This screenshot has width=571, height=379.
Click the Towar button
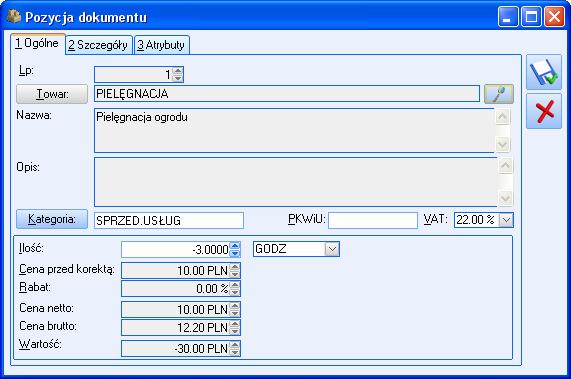[52, 94]
